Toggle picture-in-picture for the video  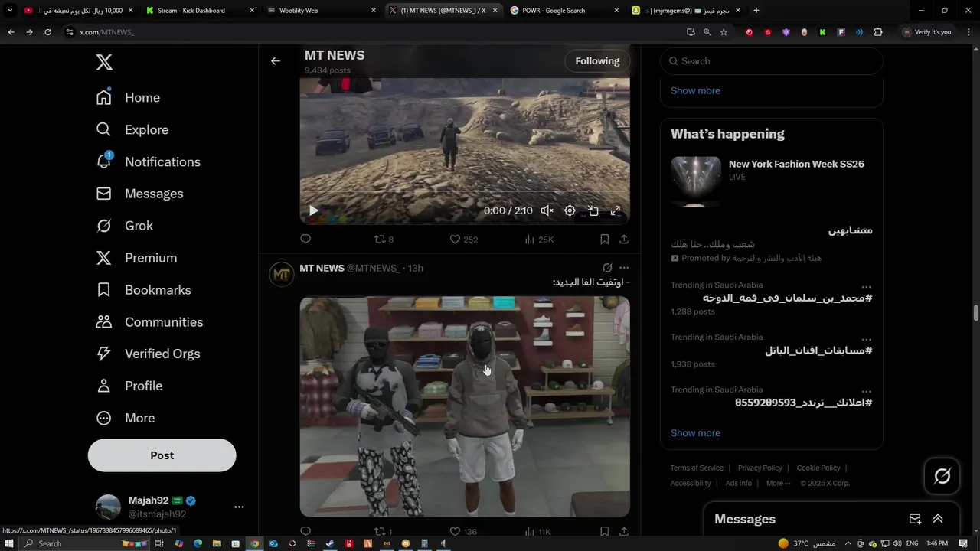tap(593, 210)
